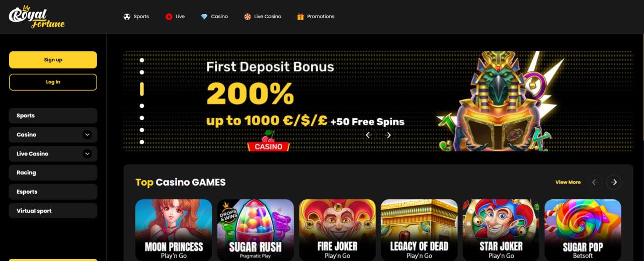Viewport: 644px width, 261px height.
Task: Expand the Casino sidebar submenu chevron
Action: [x=88, y=134]
